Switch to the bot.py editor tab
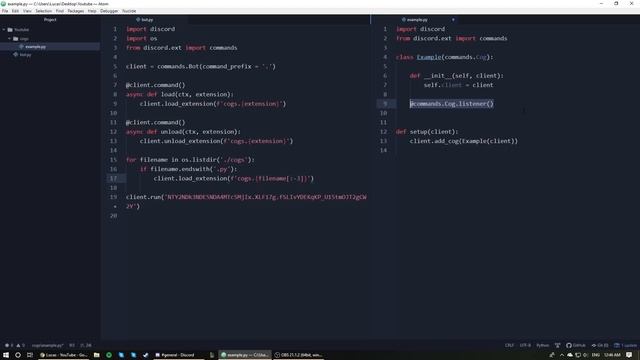 tap(144, 20)
